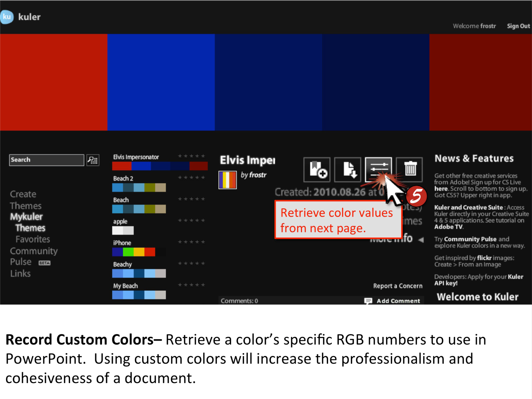Rate My Beach using its stars

click(x=191, y=285)
